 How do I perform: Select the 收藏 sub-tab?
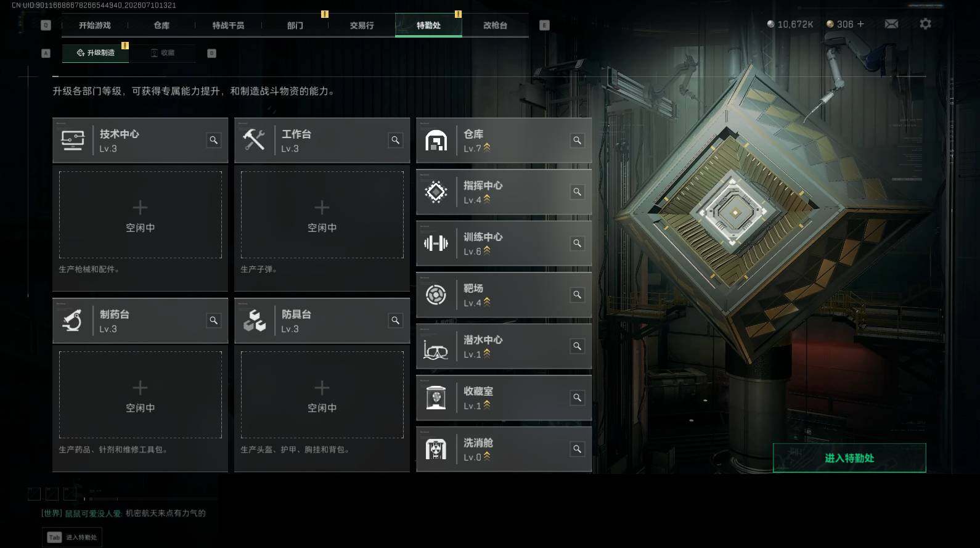tap(163, 53)
